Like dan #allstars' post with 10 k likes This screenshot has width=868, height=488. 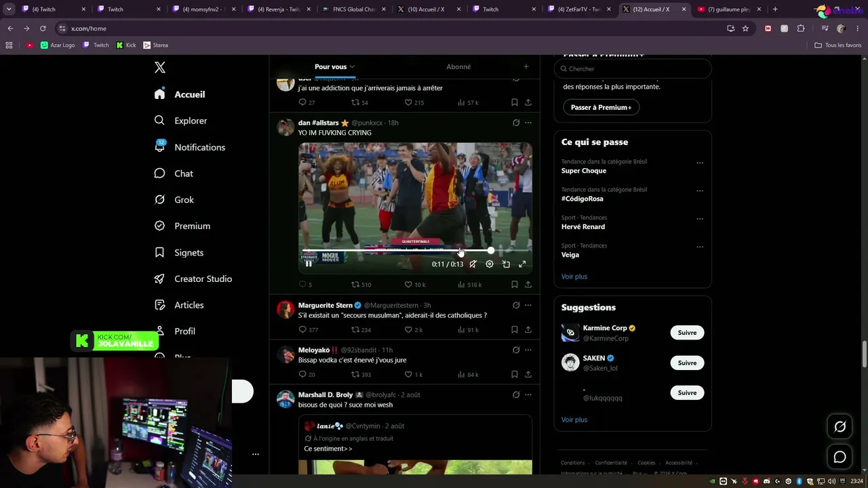(x=415, y=285)
